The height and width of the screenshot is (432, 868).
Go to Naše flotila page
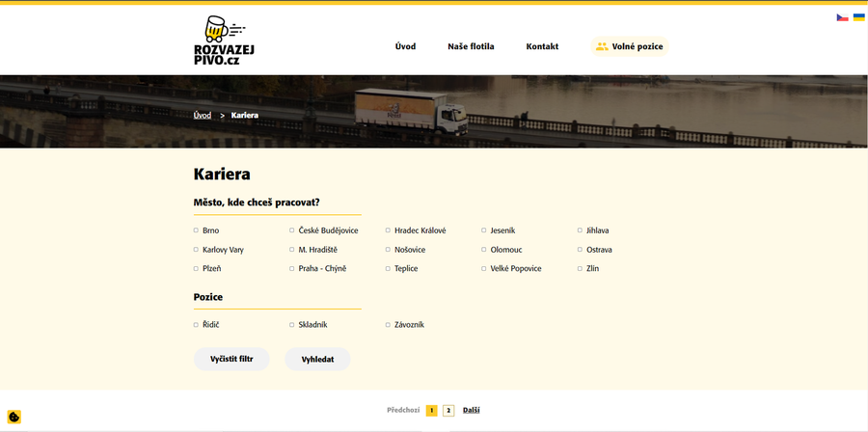[x=471, y=46]
